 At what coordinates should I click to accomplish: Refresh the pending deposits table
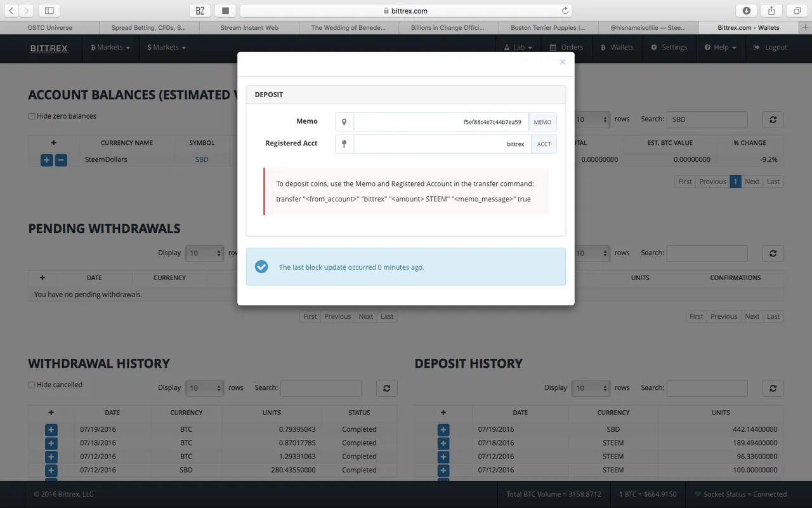[773, 253]
